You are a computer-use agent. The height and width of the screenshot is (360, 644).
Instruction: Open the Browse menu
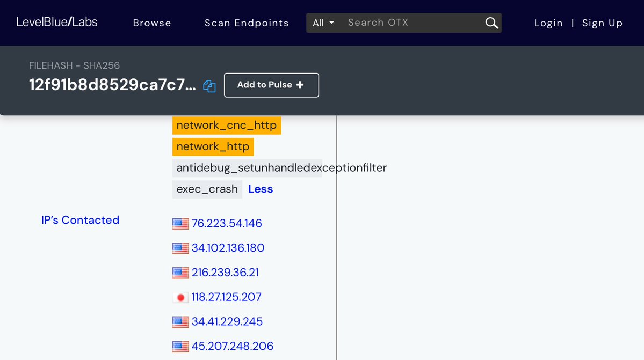152,23
